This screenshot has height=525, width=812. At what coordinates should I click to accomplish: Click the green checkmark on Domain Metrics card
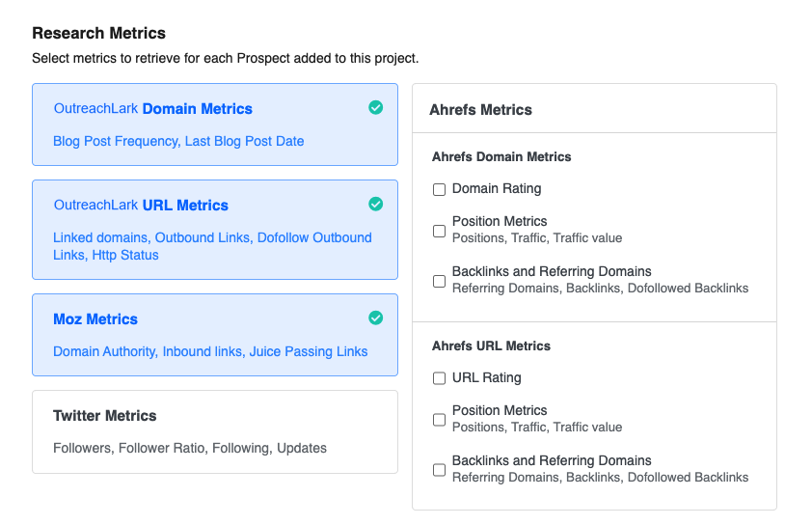tap(375, 108)
